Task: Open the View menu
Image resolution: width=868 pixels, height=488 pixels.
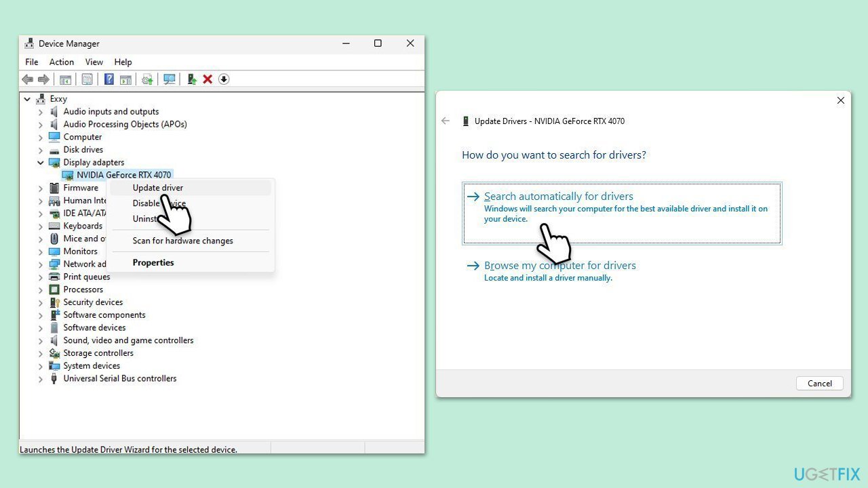Action: (x=94, y=62)
